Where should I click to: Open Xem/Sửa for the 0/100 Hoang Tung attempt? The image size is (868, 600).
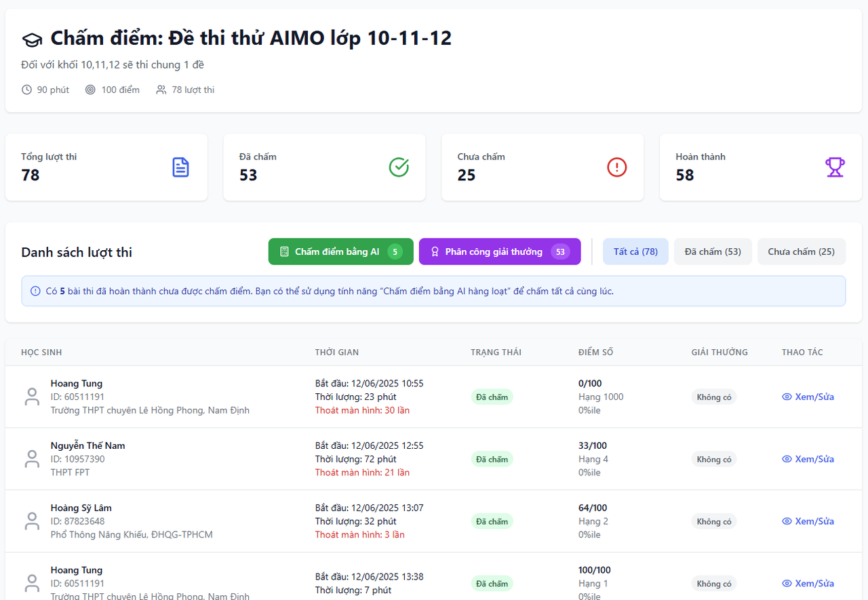coord(808,397)
